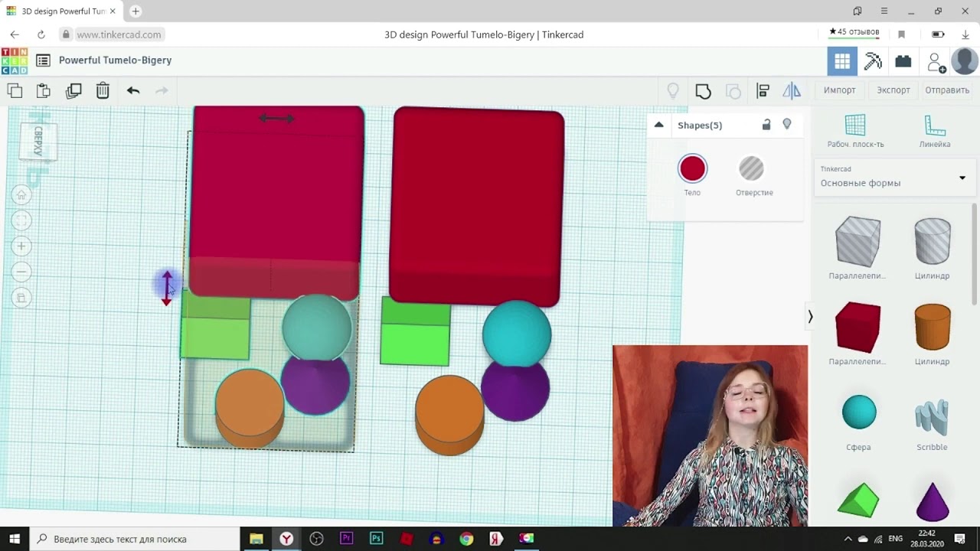Image resolution: width=980 pixels, height=551 pixels.
Task: Click the Paste icon in the toolbar
Action: click(44, 90)
